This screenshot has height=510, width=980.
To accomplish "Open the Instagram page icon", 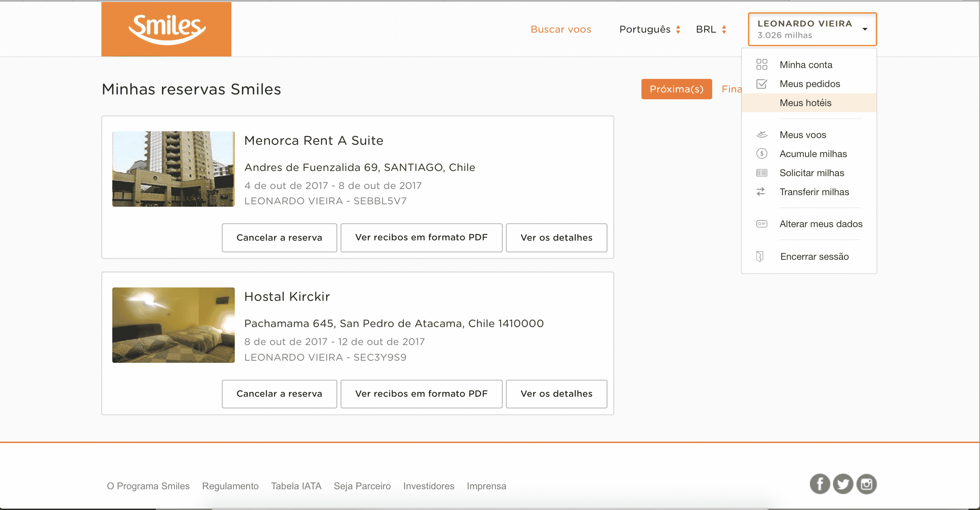I will [x=867, y=484].
